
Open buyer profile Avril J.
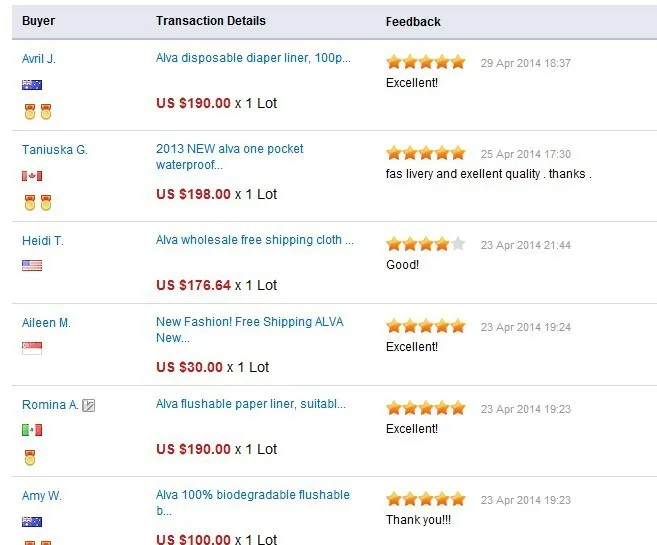pos(39,59)
